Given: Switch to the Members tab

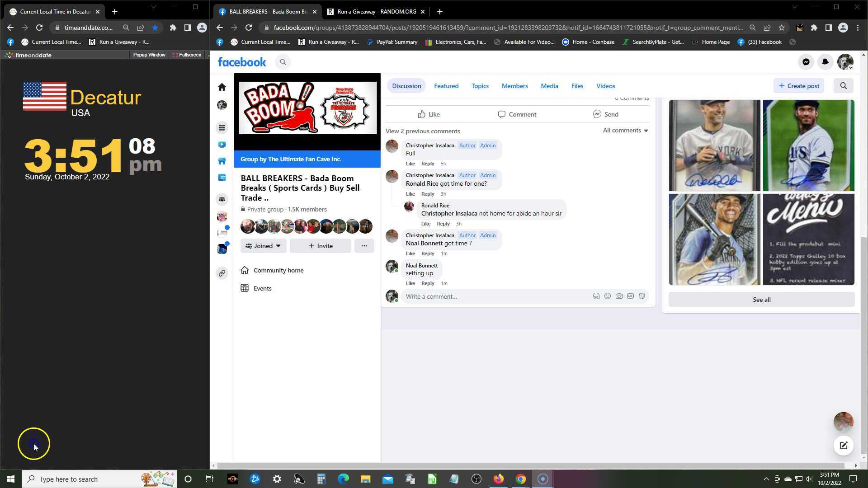Looking at the screenshot, I should [x=514, y=86].
